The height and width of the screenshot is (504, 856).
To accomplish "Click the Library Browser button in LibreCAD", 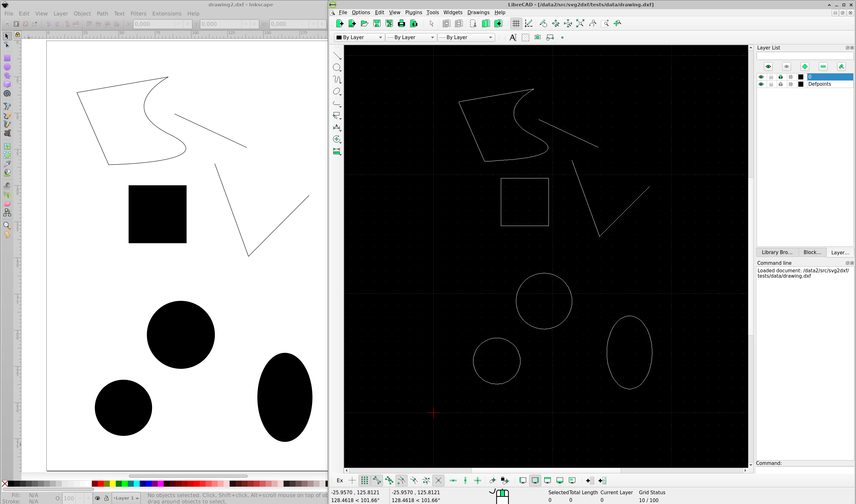I will coord(777,252).
